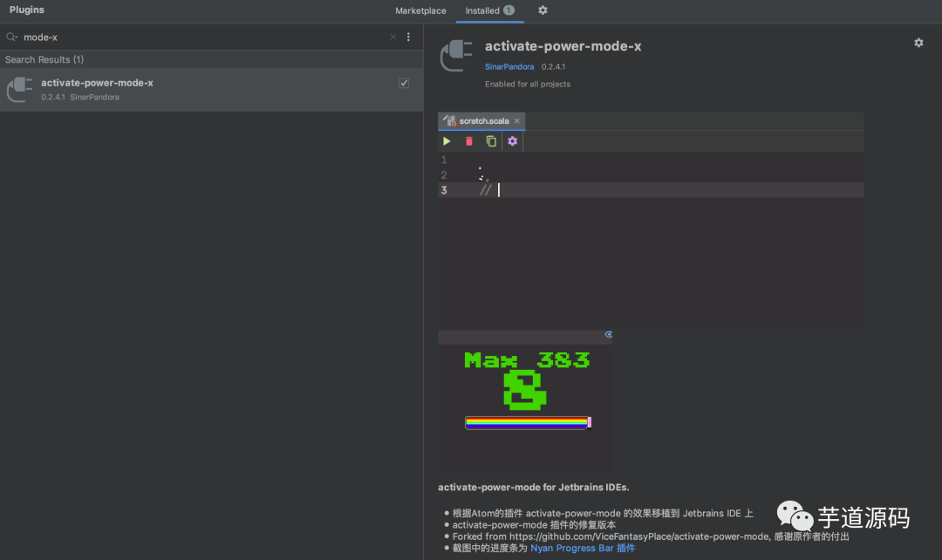Click the Forked from github description line
Viewport: 942px width, 560px height.
pyautogui.click(x=651, y=536)
